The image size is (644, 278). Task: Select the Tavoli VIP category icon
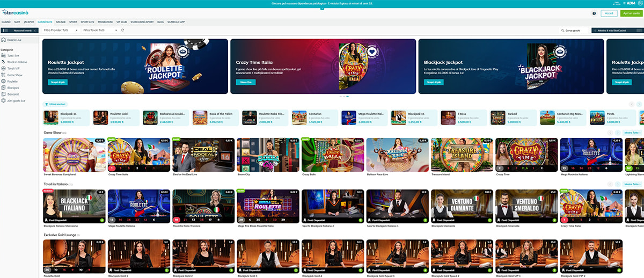click(4, 68)
